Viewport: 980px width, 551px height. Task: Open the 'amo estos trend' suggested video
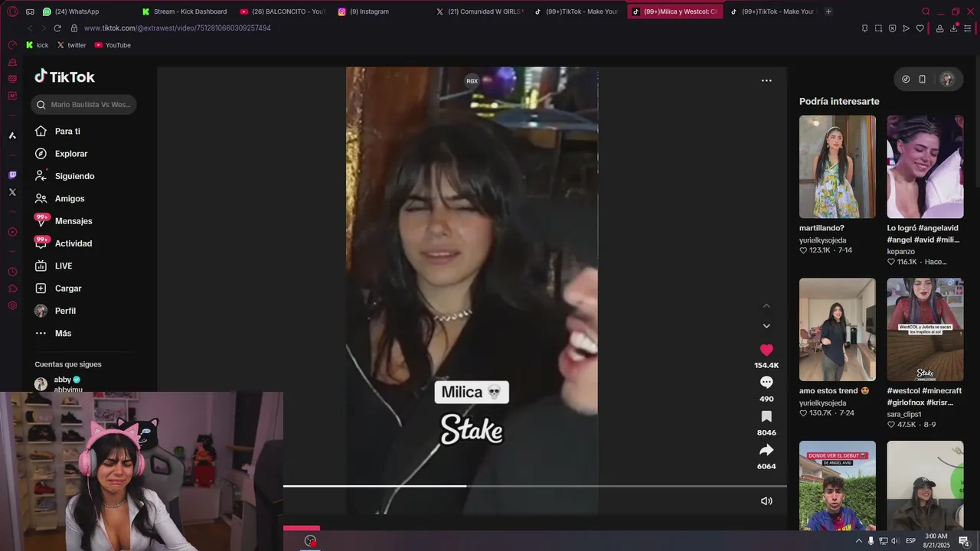click(838, 329)
